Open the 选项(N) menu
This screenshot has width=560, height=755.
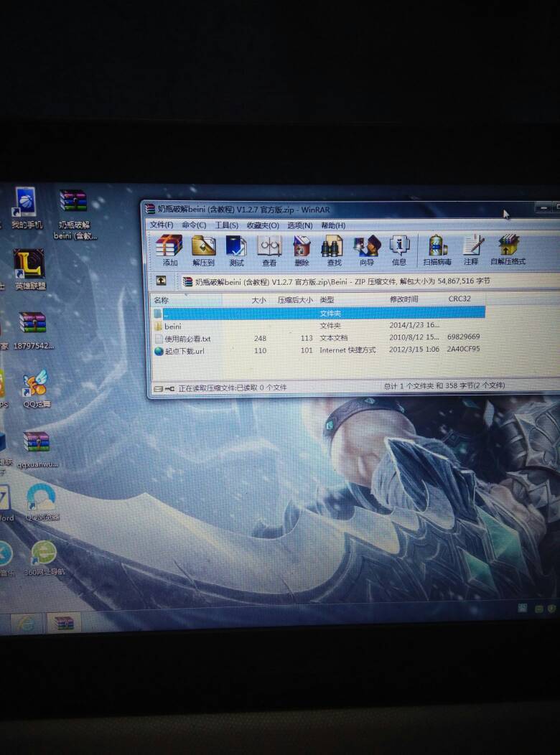(299, 225)
